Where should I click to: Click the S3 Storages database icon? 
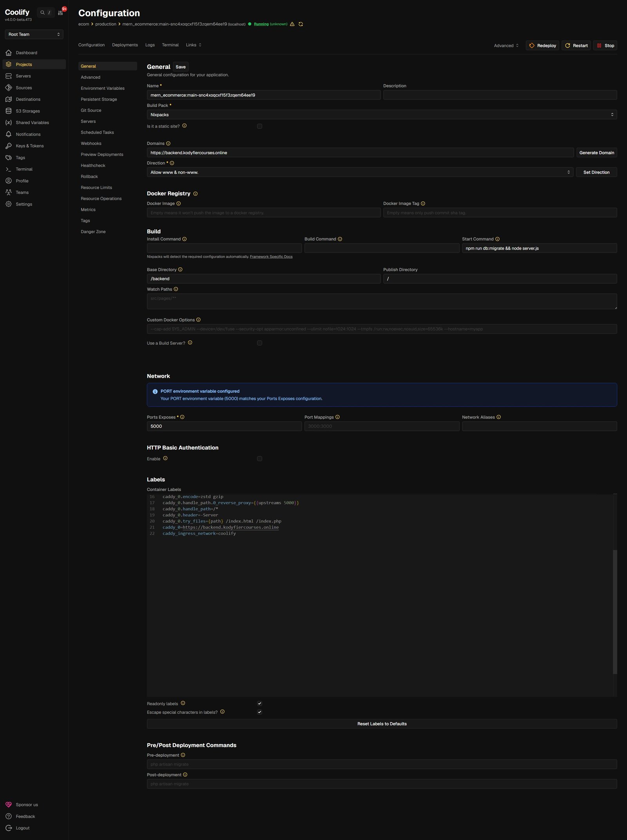pyautogui.click(x=9, y=111)
